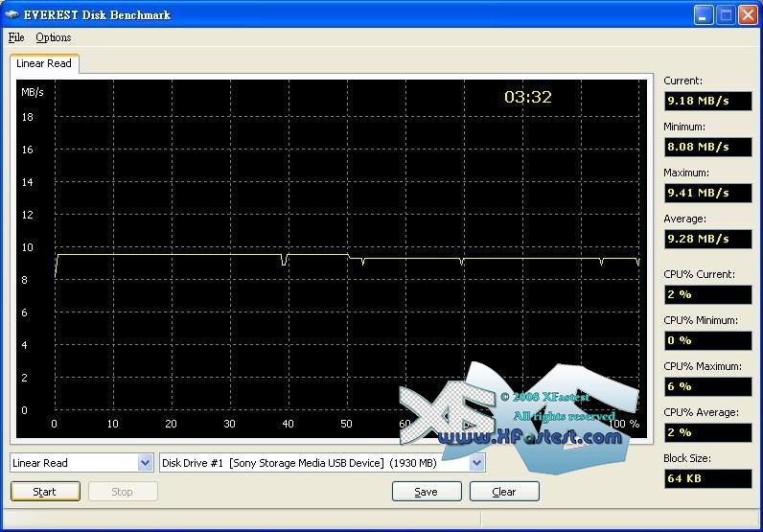Maximize the EVEREST Disk Benchmark window
763x532 pixels.
(x=726, y=14)
